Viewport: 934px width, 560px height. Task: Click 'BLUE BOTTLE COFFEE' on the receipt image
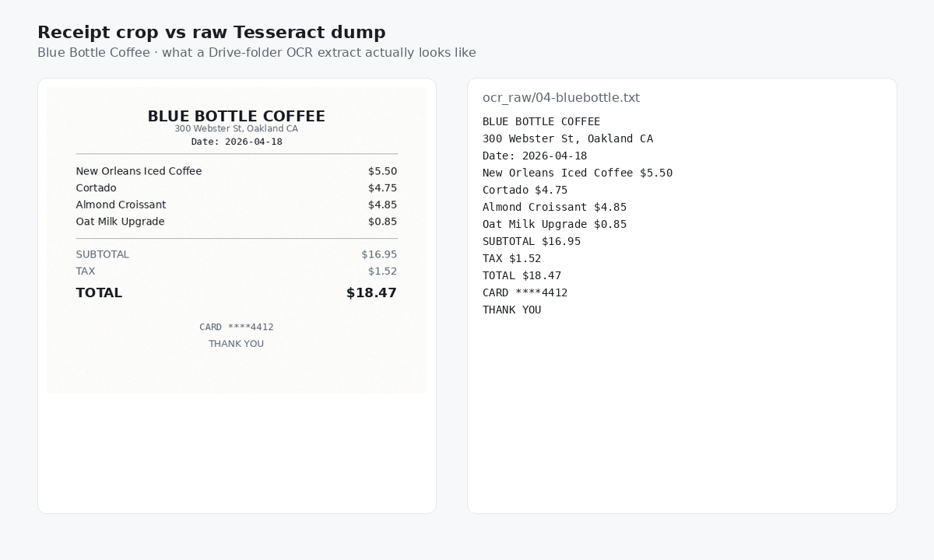[x=237, y=116]
